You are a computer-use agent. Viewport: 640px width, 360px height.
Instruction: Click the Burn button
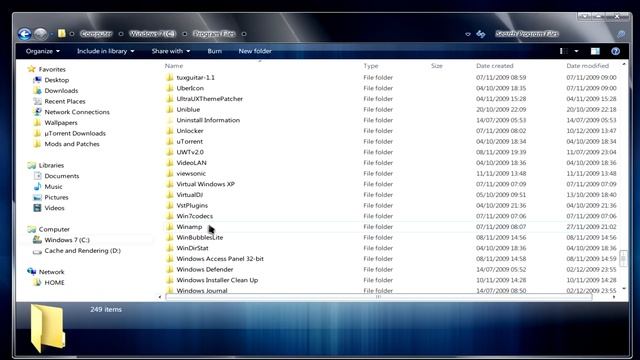[x=215, y=51]
